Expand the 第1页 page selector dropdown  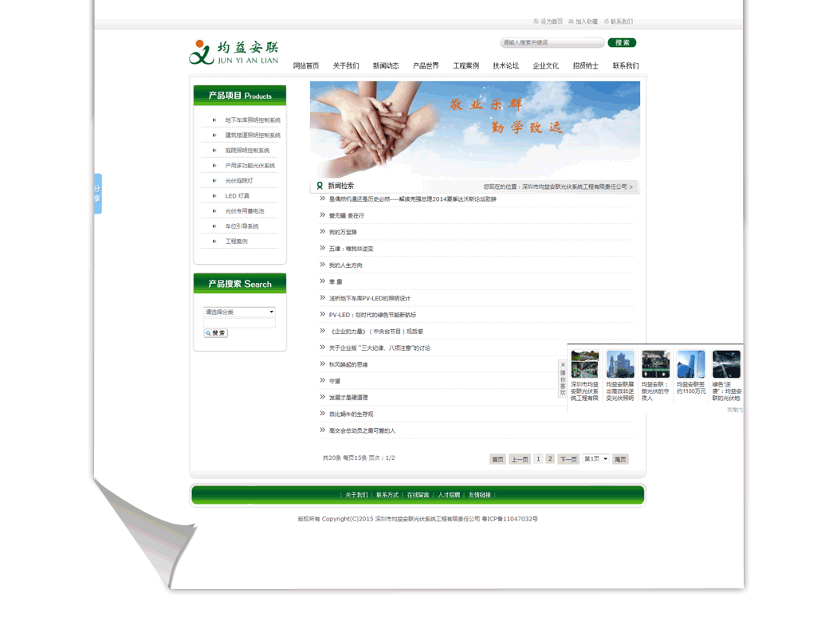[595, 459]
